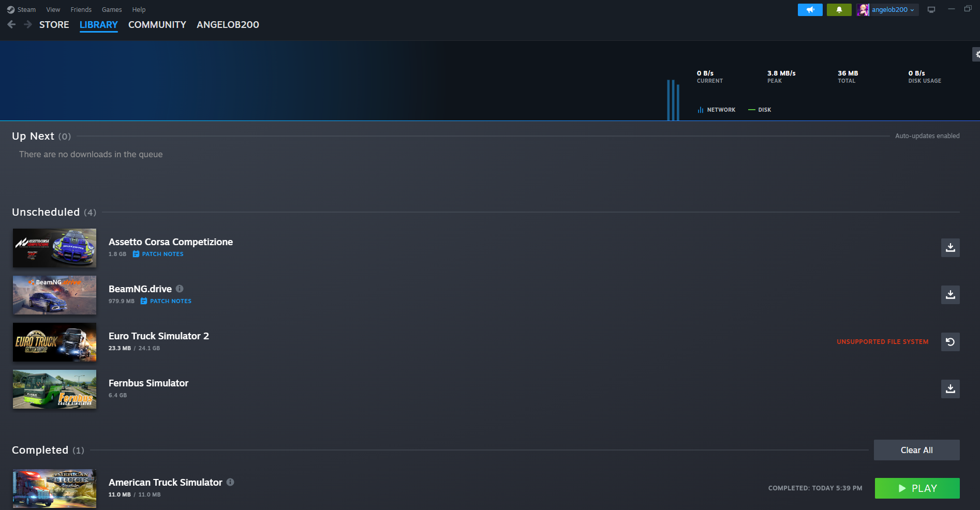Click UNSUPPORTED FILE SYSTEM error text
The width and height of the screenshot is (980, 510).
point(883,342)
